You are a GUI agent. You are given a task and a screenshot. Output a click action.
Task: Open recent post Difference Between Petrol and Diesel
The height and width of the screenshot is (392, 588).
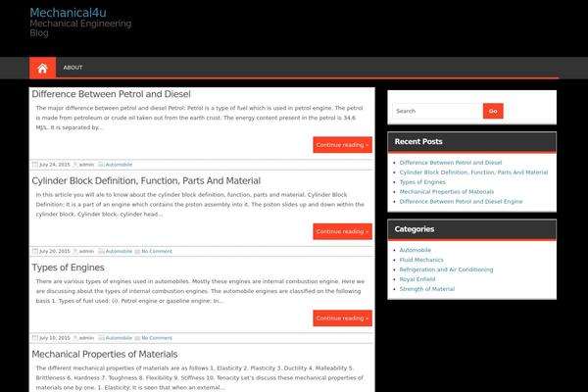pyautogui.click(x=451, y=163)
